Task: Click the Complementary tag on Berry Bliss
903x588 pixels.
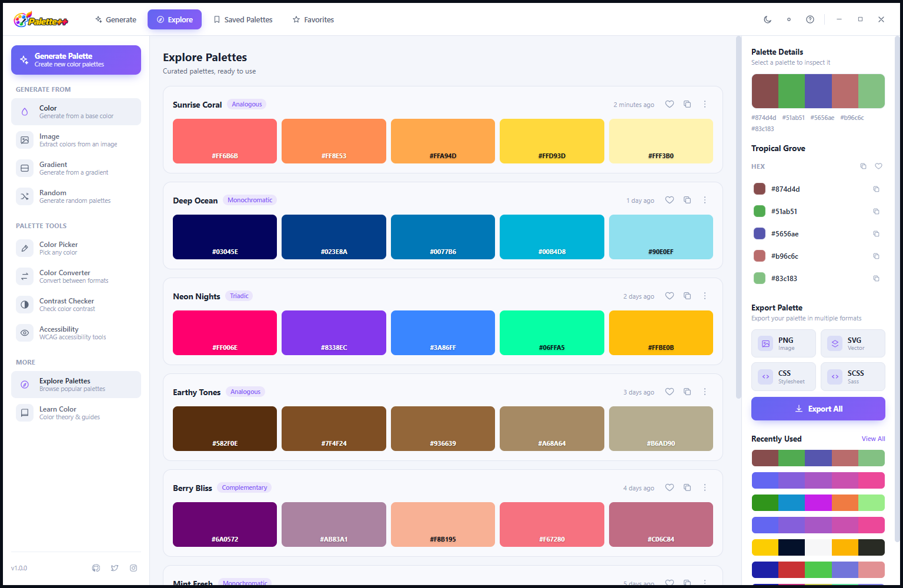Action: (x=245, y=487)
